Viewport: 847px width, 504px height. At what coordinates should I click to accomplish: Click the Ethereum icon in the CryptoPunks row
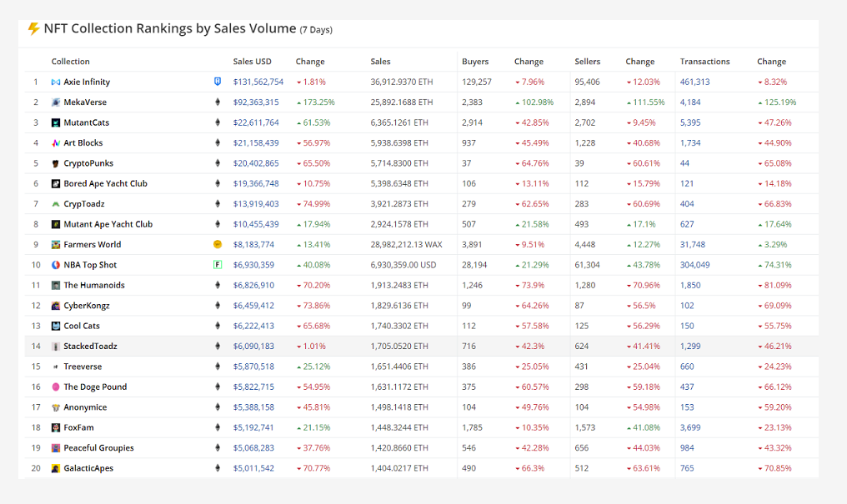click(218, 163)
